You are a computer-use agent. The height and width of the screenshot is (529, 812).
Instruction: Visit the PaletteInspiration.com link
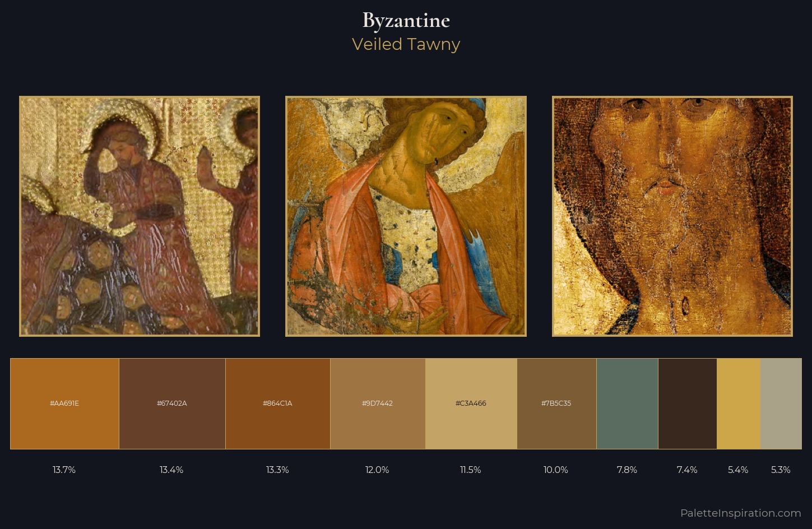click(740, 513)
